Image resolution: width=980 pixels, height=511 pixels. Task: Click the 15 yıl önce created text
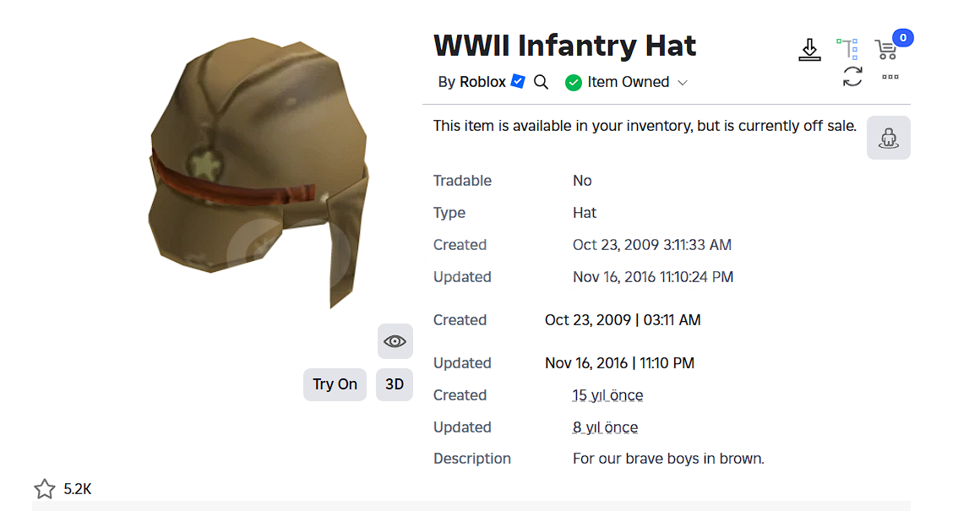pyautogui.click(x=607, y=395)
